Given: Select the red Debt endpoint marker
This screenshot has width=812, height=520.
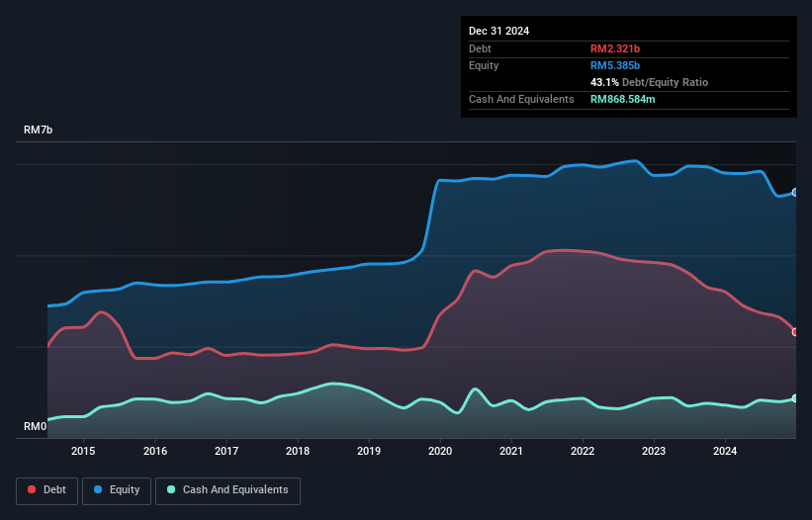Looking at the screenshot, I should (795, 332).
